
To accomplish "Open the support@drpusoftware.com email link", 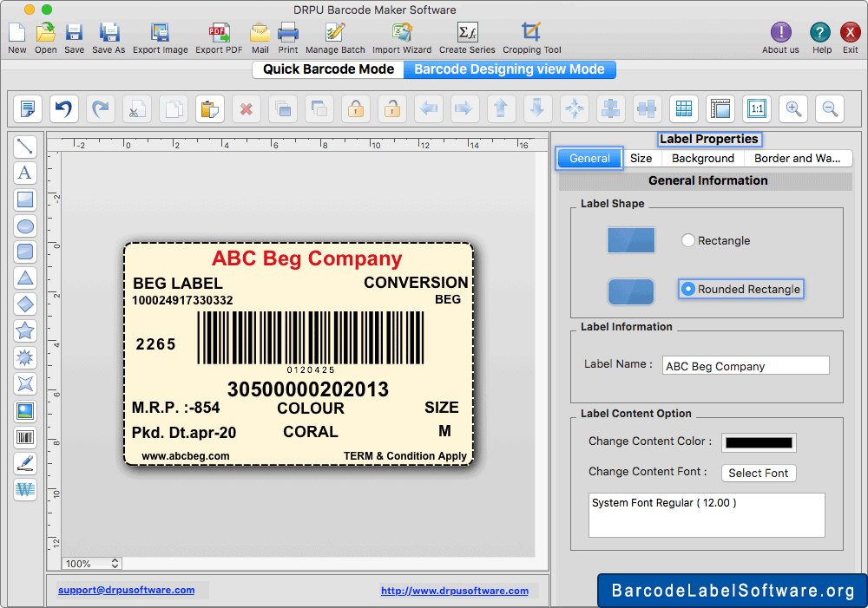I will [x=126, y=590].
